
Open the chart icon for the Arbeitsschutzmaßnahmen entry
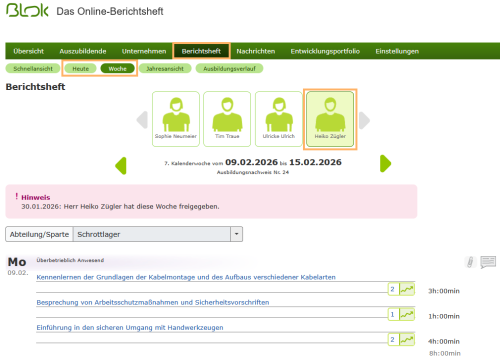click(x=407, y=314)
